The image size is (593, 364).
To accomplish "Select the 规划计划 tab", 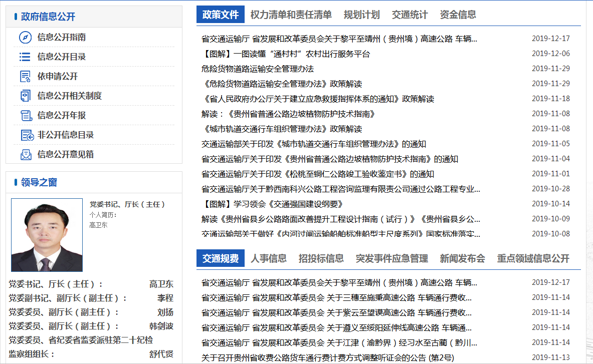I will [361, 15].
